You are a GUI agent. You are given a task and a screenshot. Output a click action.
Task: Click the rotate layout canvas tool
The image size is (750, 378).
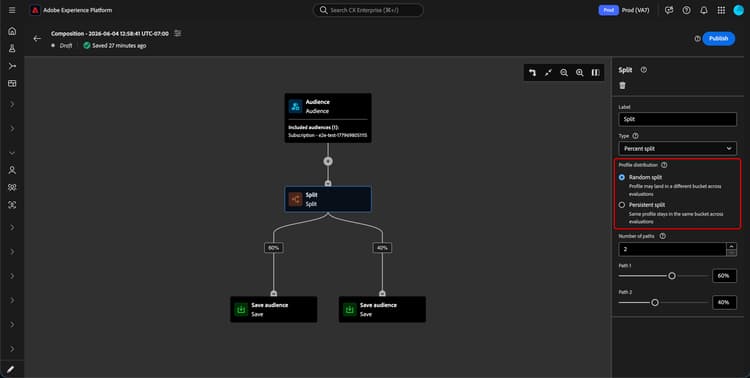click(532, 73)
